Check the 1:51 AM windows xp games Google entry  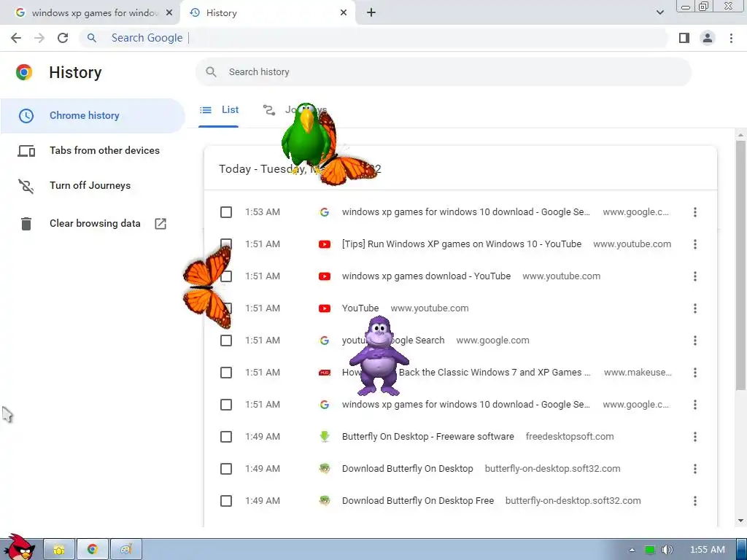click(226, 405)
